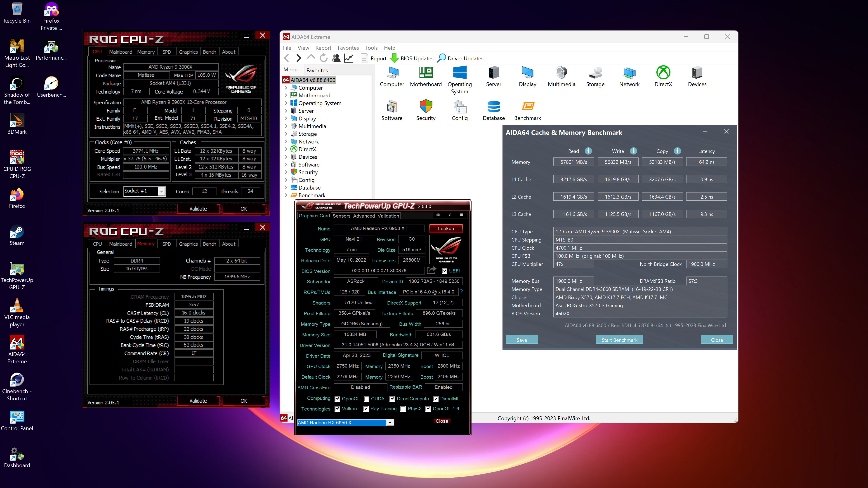Toggle the CUDA checkbox in GPU-Z
The width and height of the screenshot is (868, 488).
366,399
